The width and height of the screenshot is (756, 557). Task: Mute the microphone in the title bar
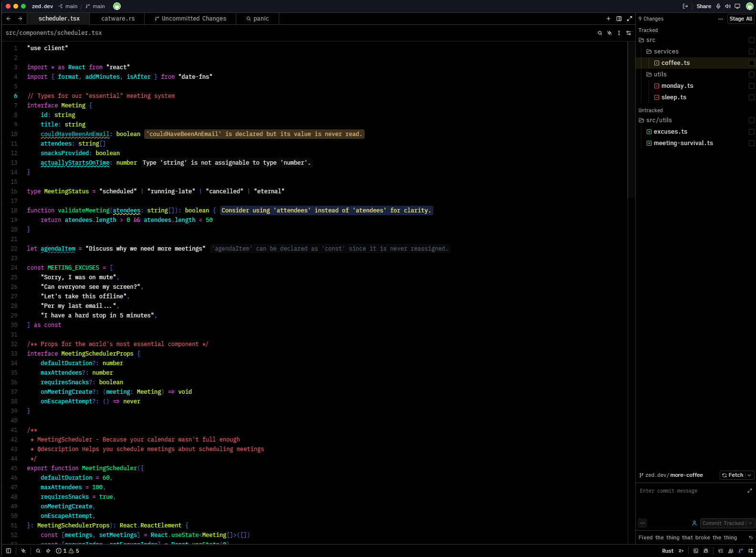718,6
